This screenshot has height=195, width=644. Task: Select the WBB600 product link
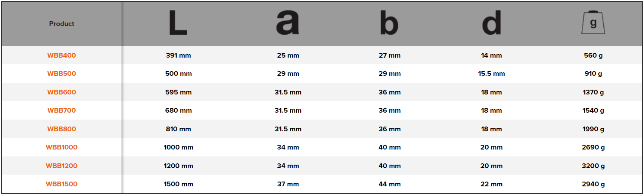tap(61, 92)
